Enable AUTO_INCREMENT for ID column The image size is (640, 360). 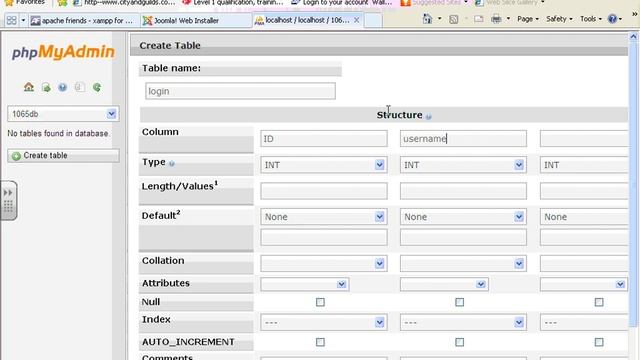pos(320,342)
